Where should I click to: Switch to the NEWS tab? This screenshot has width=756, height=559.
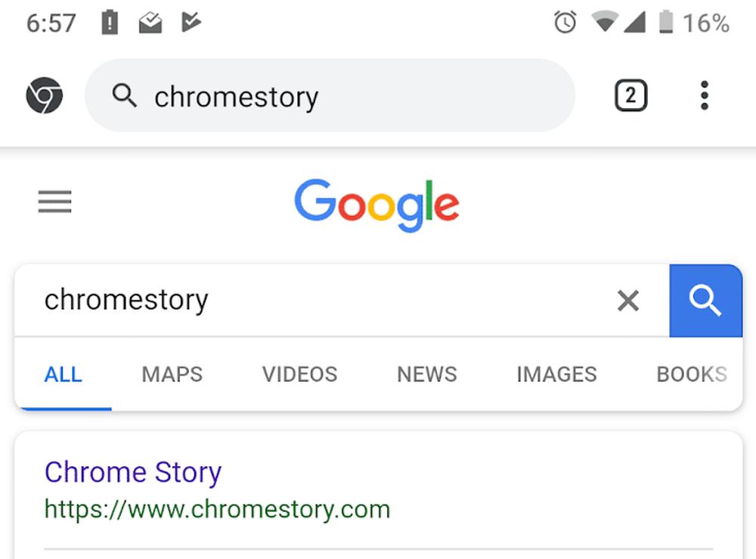click(x=427, y=375)
